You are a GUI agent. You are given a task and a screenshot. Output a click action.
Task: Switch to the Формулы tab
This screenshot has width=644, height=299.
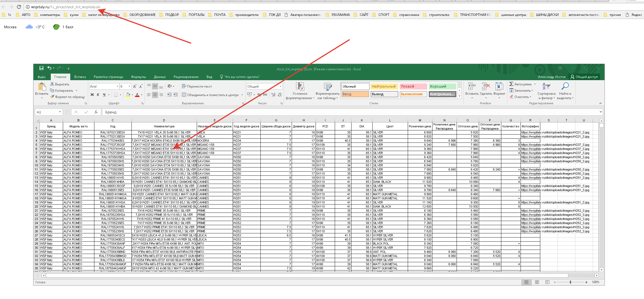138,77
